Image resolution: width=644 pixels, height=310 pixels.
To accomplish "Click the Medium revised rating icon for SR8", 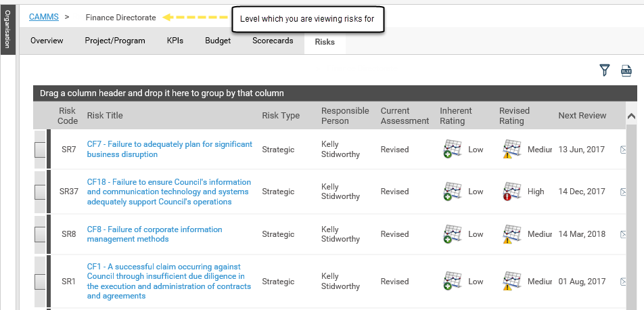I will coord(511,234).
